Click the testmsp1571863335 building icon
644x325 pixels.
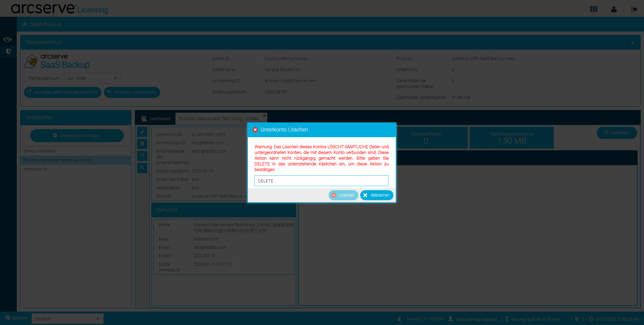tap(399, 319)
